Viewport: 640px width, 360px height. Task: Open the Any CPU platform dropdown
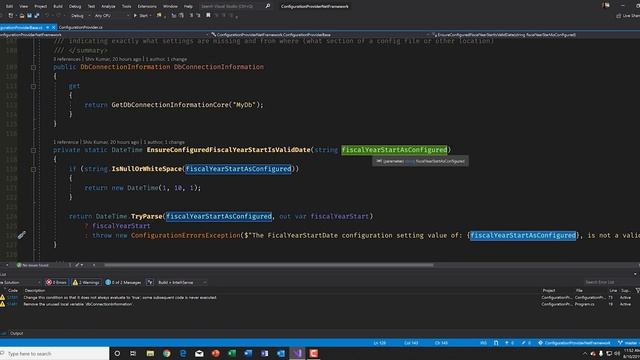click(111, 16)
